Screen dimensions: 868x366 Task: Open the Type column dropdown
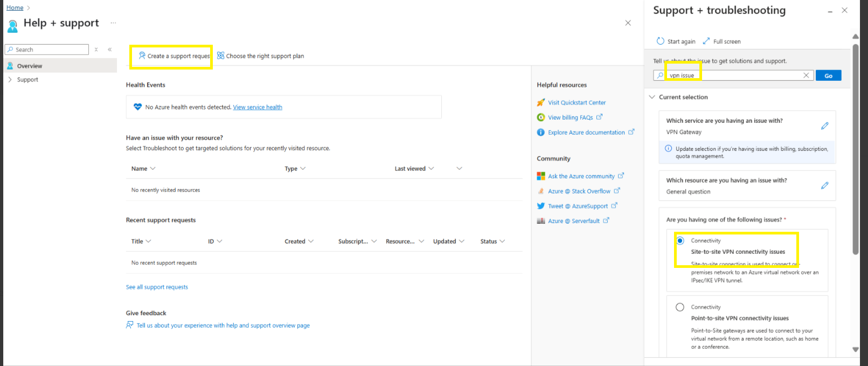tap(303, 169)
